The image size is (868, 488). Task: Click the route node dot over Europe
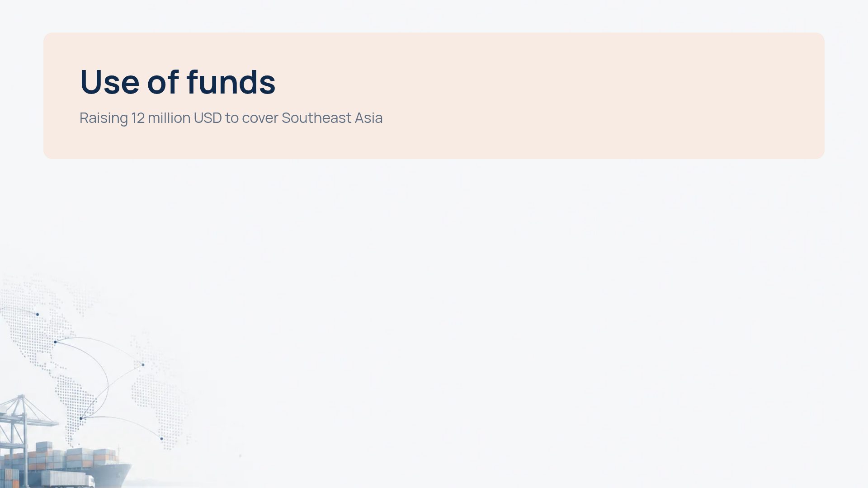click(143, 365)
